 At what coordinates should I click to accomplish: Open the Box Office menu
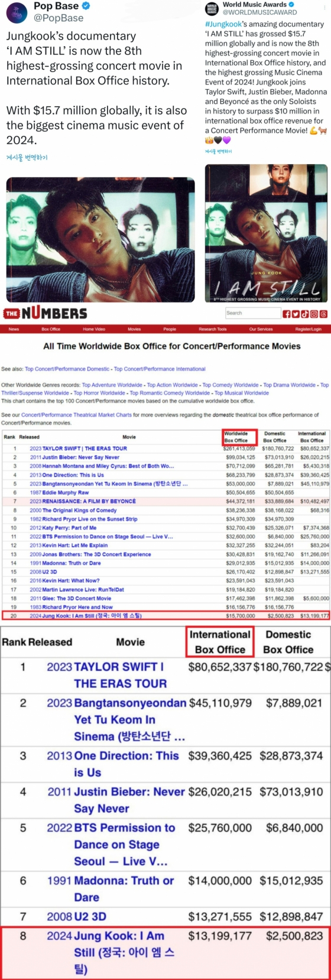click(51, 329)
